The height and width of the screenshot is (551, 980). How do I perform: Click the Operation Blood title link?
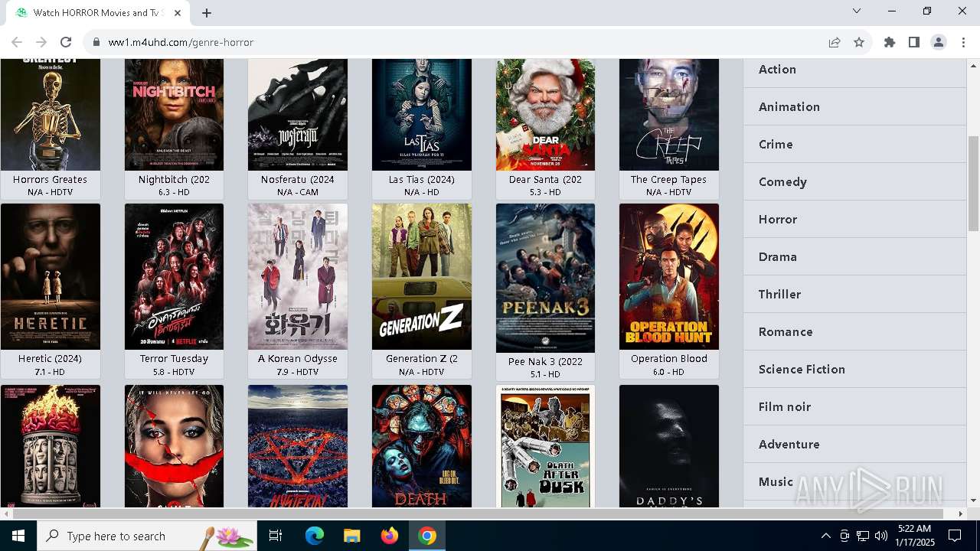coord(669,358)
